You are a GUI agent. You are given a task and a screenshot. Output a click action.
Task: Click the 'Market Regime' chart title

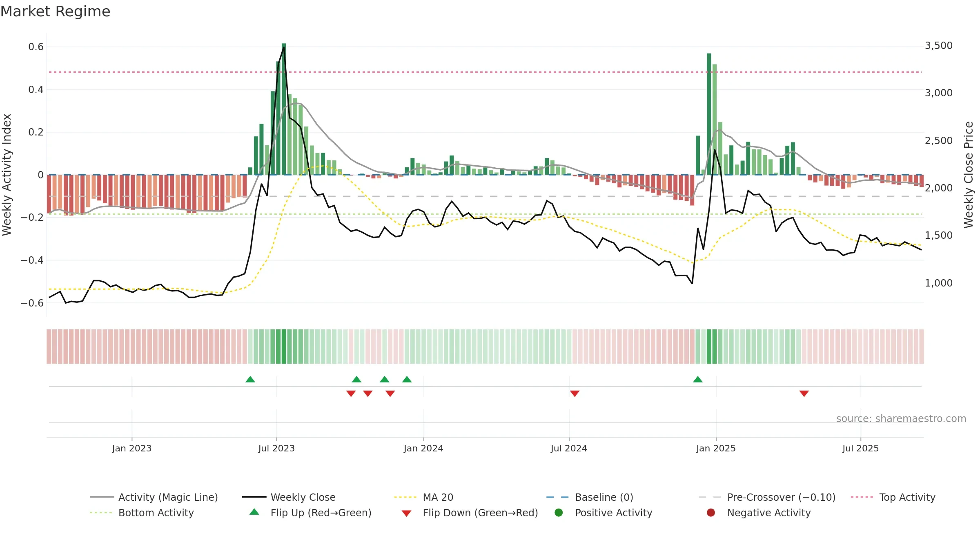point(55,11)
